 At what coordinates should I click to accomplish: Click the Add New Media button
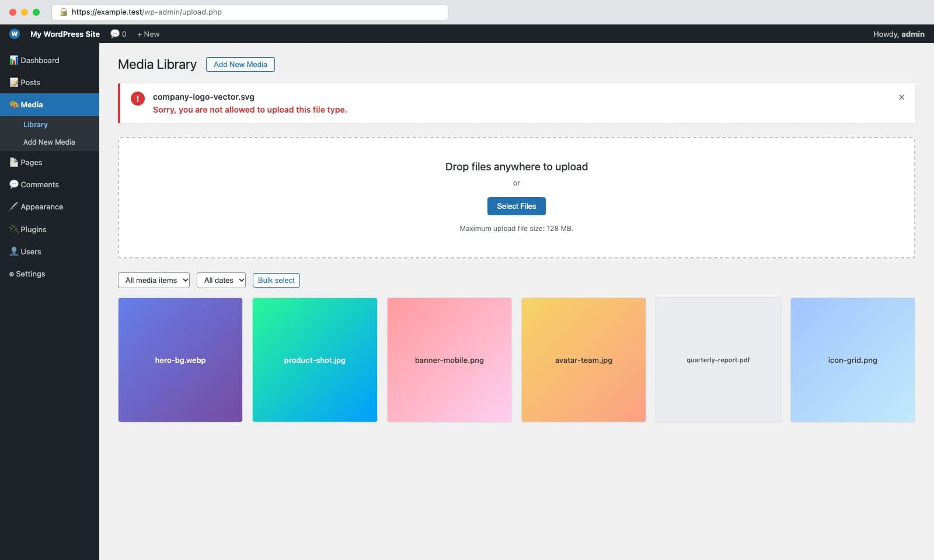[x=241, y=64]
